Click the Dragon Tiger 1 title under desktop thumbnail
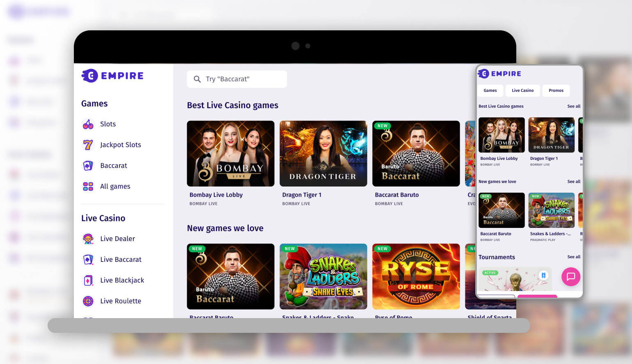The image size is (632, 364). pos(302,195)
